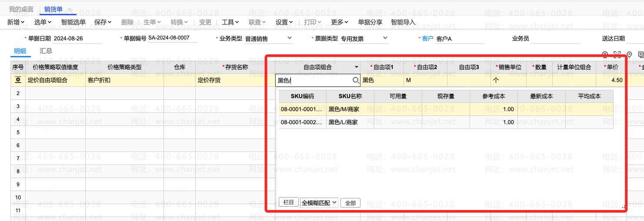Image resolution: width=644 pixels, height=221 pixels.
Task: Click SKU code 08-0001-0001 cell
Action: pos(302,109)
